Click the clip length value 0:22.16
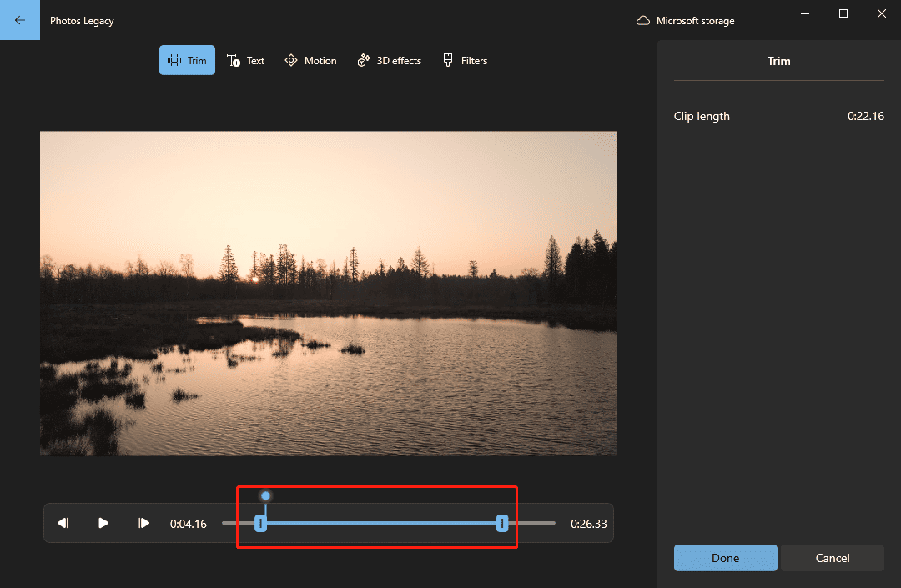The image size is (901, 588). click(865, 116)
